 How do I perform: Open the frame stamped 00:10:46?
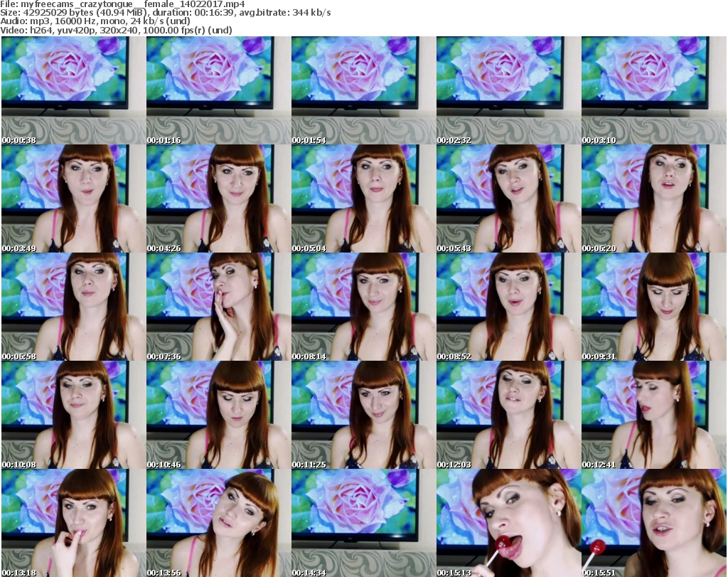tap(219, 415)
